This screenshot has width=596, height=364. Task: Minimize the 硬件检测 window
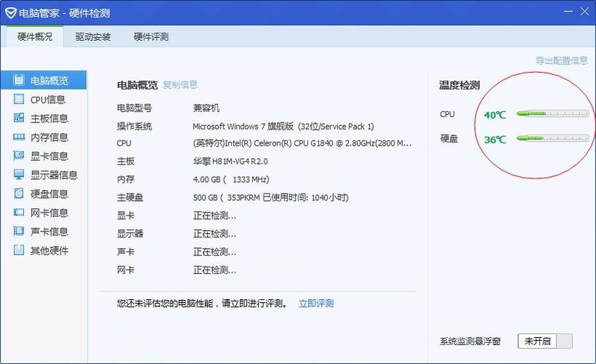(x=568, y=12)
